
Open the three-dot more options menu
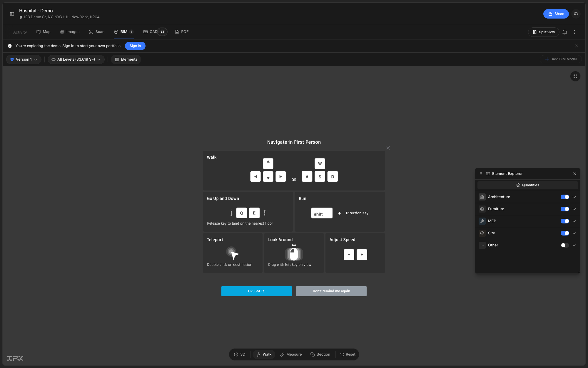point(574,32)
